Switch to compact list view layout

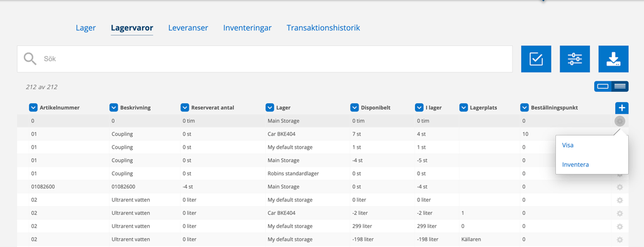[620, 86]
